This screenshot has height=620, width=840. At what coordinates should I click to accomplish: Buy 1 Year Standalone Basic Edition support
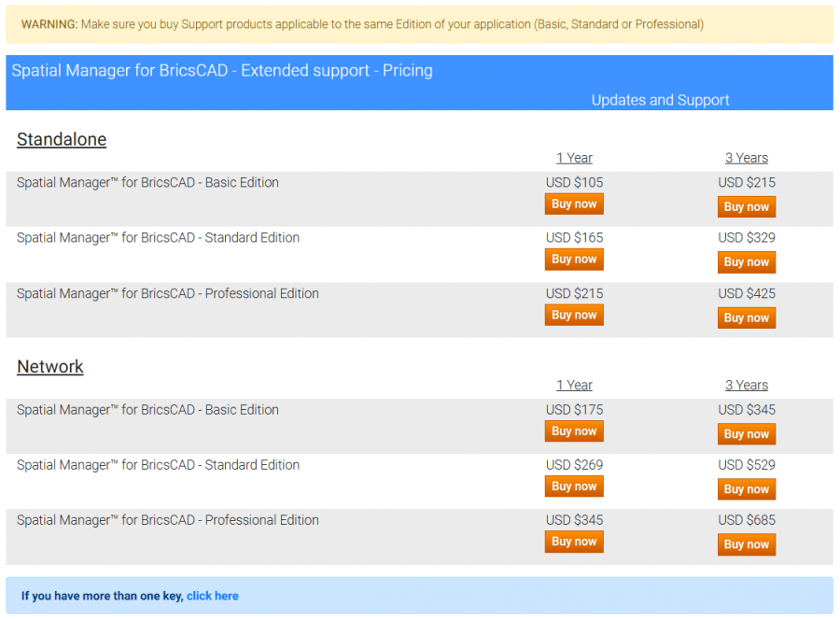[573, 204]
